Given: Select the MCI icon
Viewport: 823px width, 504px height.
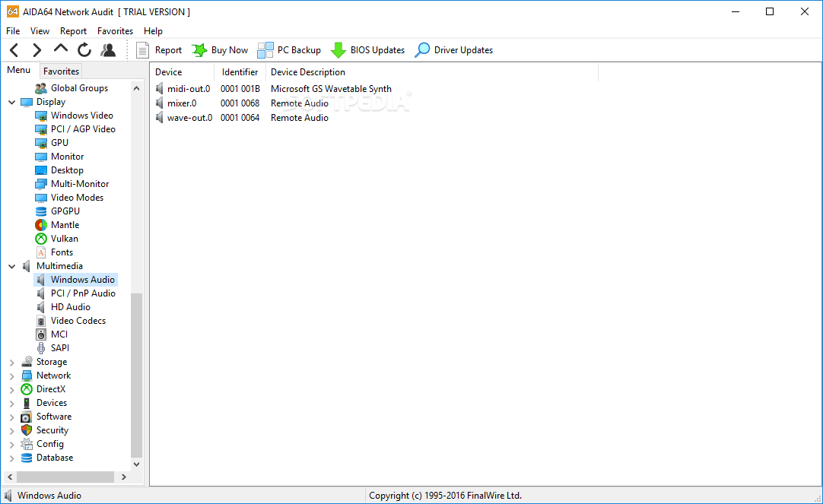Looking at the screenshot, I should pyautogui.click(x=41, y=334).
